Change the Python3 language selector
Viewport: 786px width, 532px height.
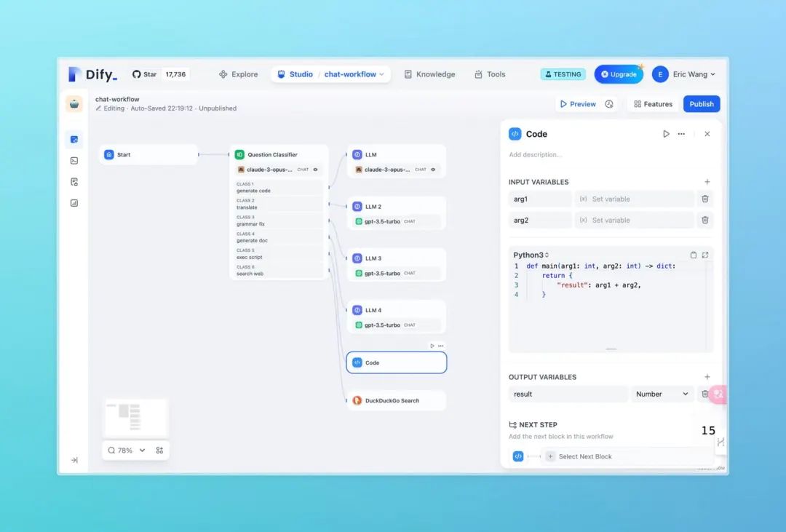pos(531,255)
